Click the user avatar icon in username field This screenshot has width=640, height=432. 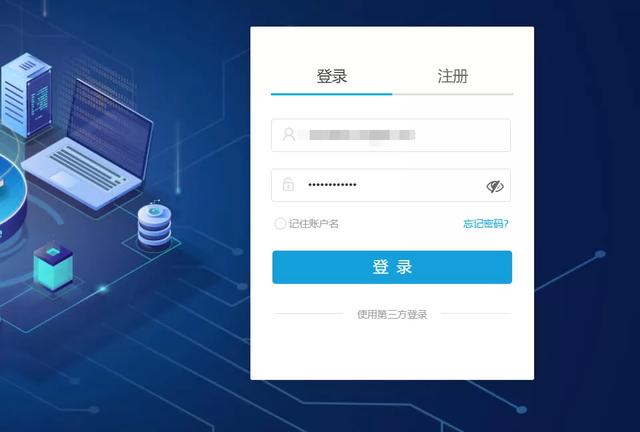click(x=289, y=135)
